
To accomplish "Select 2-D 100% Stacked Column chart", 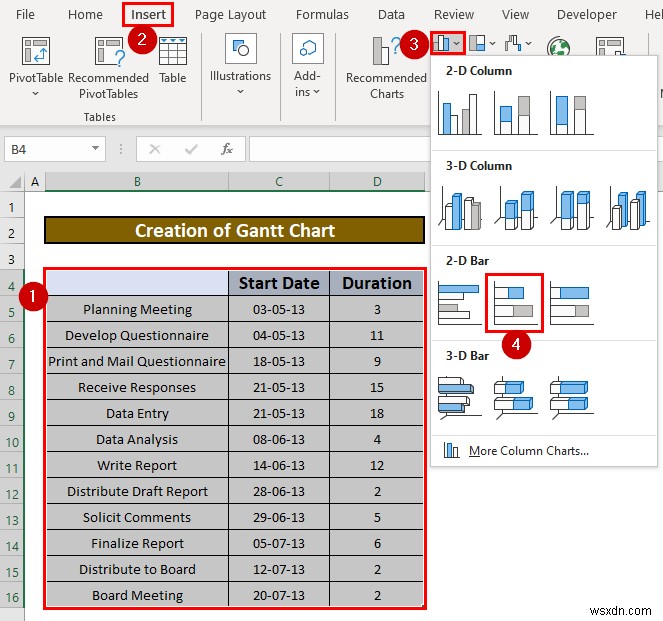I will 571,114.
